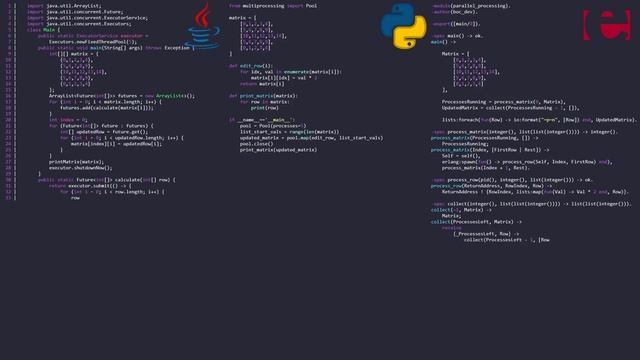Click 'print_matrix(updated_matrix)' line

(279, 150)
